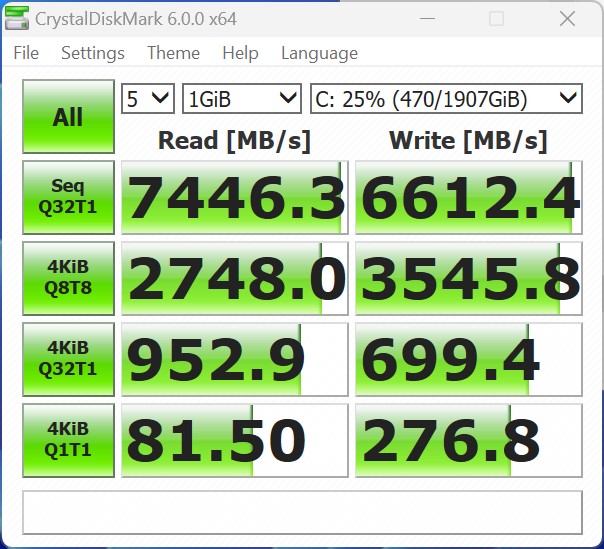Run all benchmarks with the All button
This screenshot has height=549, width=604.
click(68, 116)
